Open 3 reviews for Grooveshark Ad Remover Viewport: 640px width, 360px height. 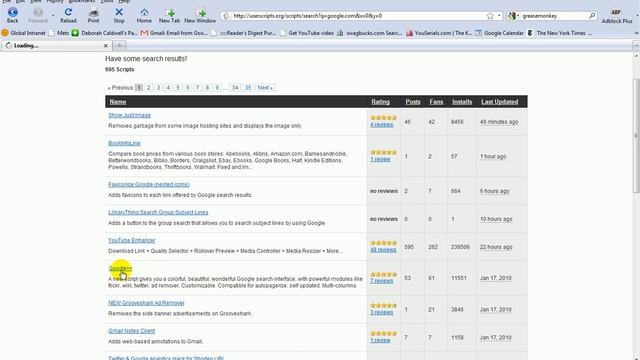382,312
